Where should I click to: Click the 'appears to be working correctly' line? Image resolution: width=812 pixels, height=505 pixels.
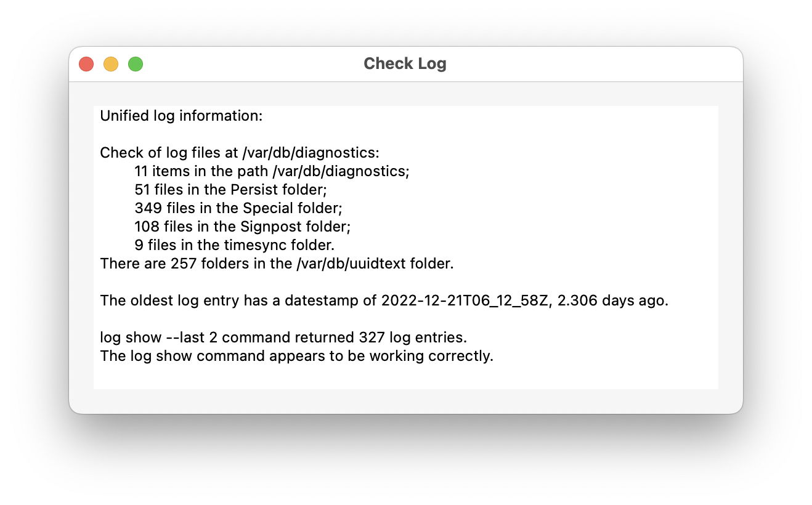296,357
